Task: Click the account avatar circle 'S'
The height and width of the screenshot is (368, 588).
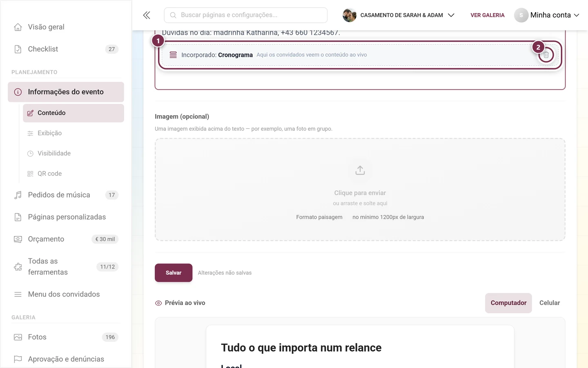Action: click(521, 15)
